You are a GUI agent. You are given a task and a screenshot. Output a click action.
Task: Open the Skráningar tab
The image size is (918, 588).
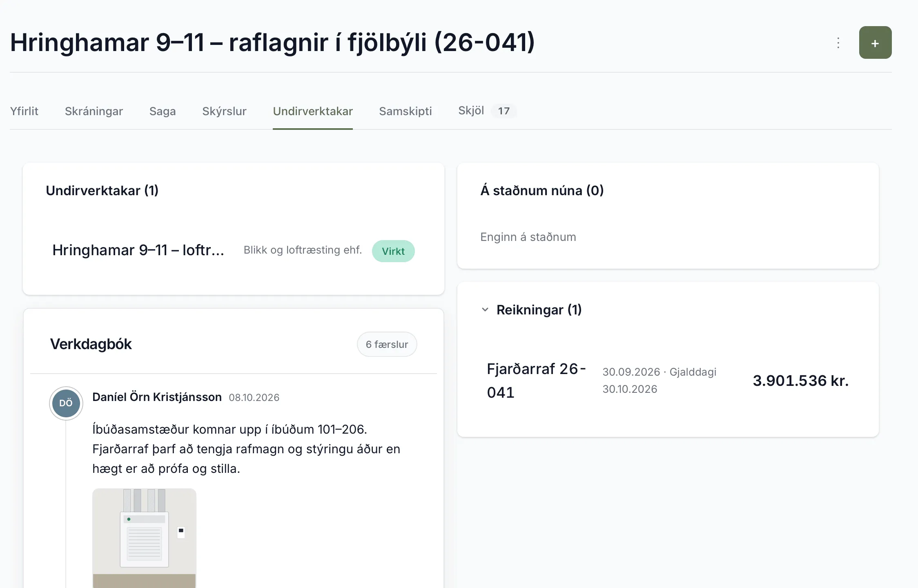click(94, 111)
